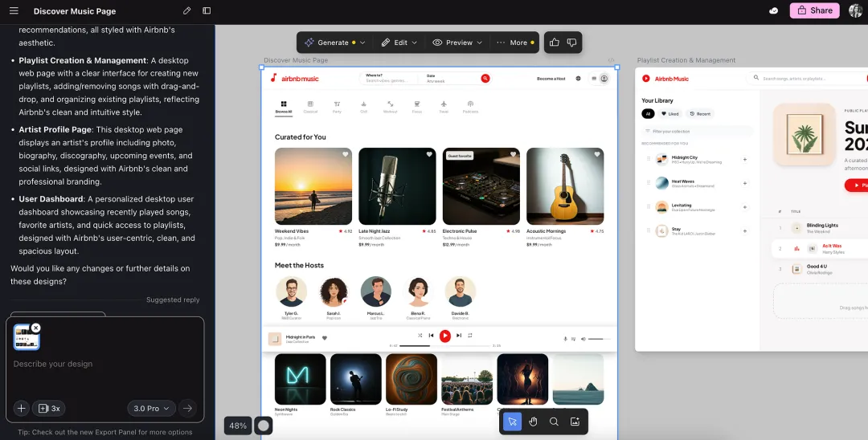Select the All library filter in Playlist frame
Image resolution: width=868 pixels, height=440 pixels.
point(648,114)
